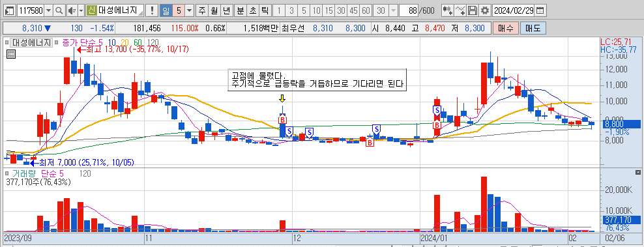Click the 대성에너지 stock name field
The width and height of the screenshot is (644, 247).
(121, 10)
